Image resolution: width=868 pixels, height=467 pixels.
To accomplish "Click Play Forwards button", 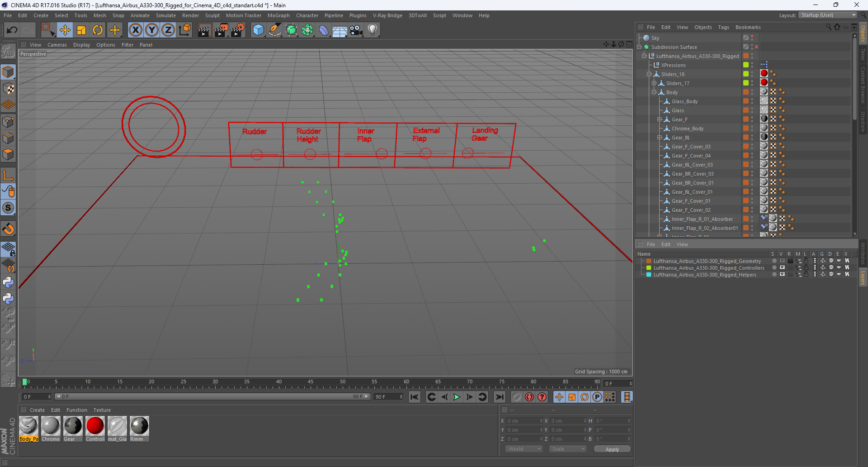I will pos(457,397).
